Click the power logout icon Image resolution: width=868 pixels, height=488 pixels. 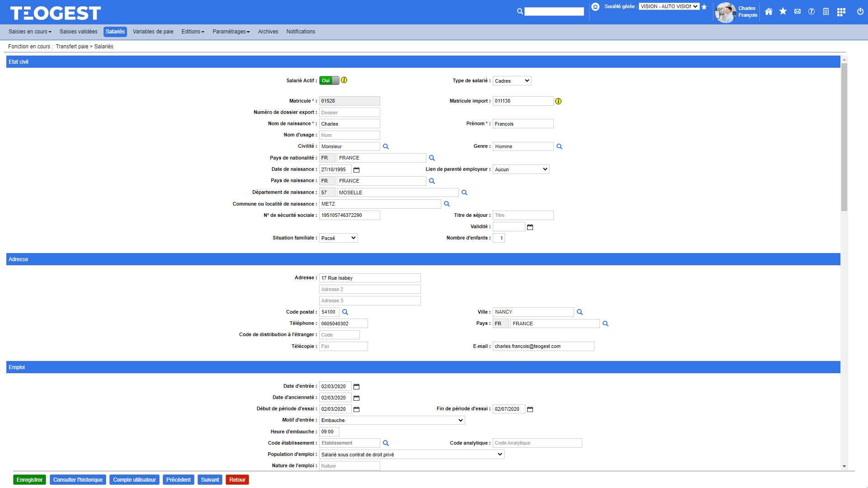[x=860, y=12]
